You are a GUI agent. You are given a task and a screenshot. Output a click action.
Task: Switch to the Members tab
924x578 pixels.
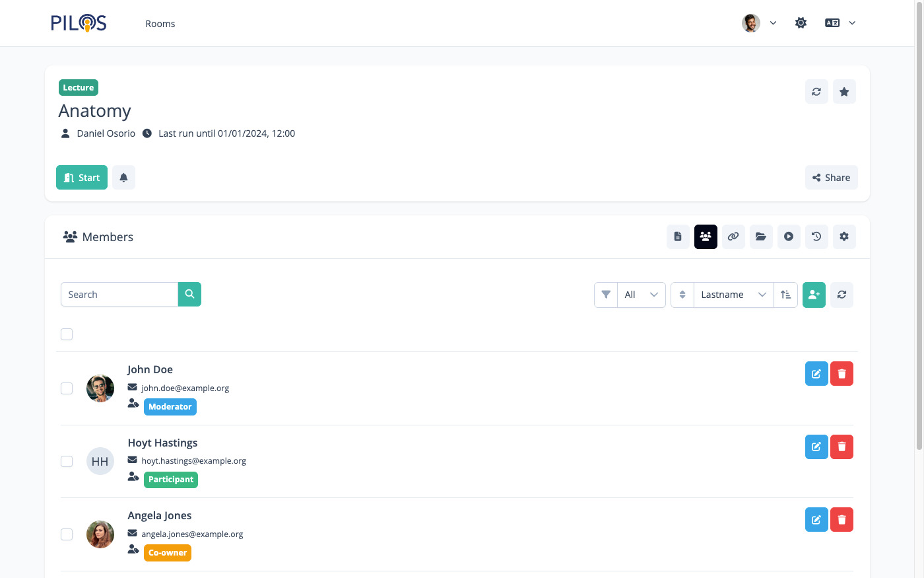coord(706,236)
